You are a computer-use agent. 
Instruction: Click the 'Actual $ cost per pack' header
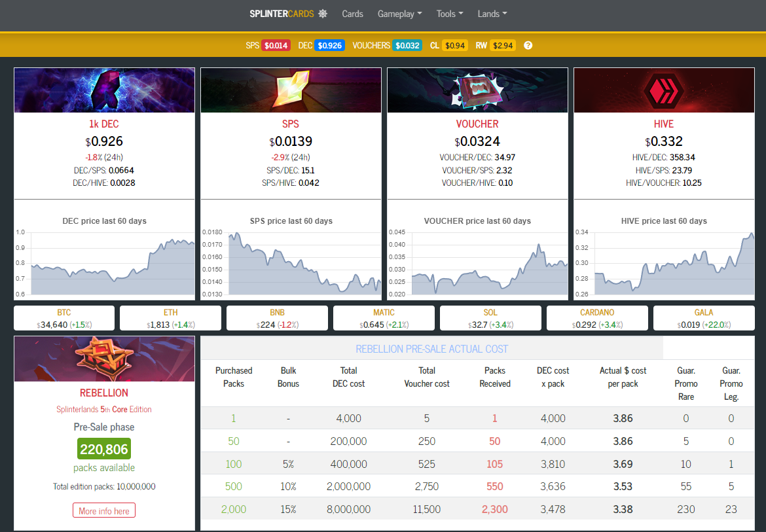click(x=623, y=377)
